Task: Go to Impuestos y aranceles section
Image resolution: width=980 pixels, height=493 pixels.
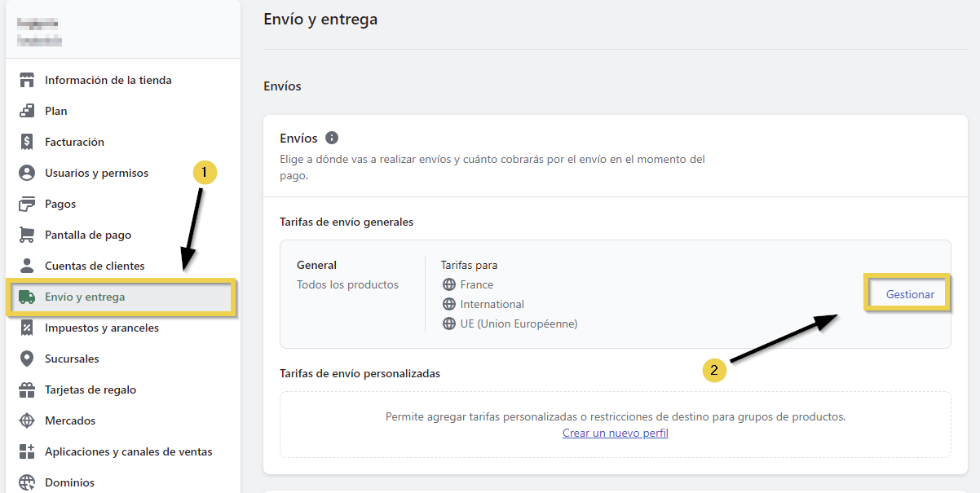Action: [x=102, y=328]
